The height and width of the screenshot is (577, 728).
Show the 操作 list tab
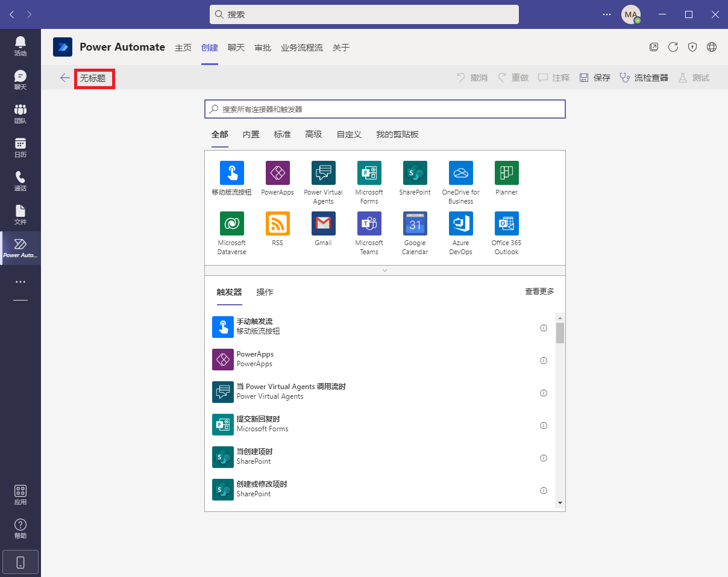coord(265,292)
